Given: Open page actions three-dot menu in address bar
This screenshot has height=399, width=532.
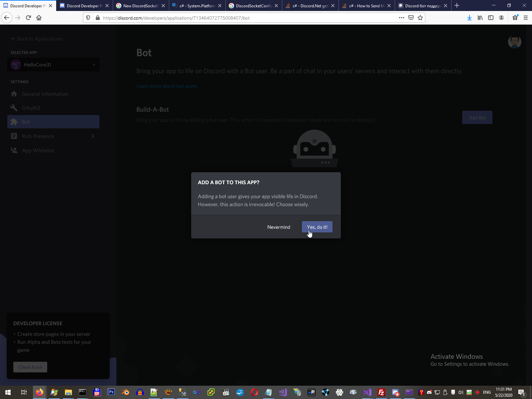Looking at the screenshot, I should coord(402,18).
